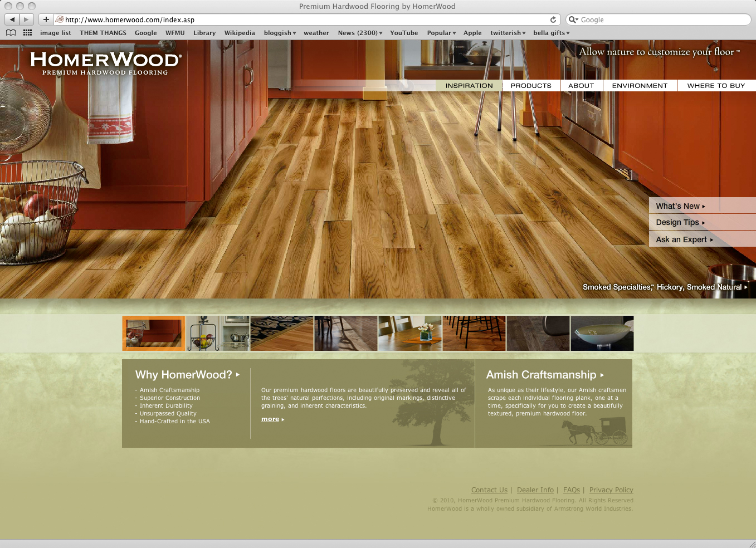Open the bella gifts bookmarks dropdown

(552, 33)
